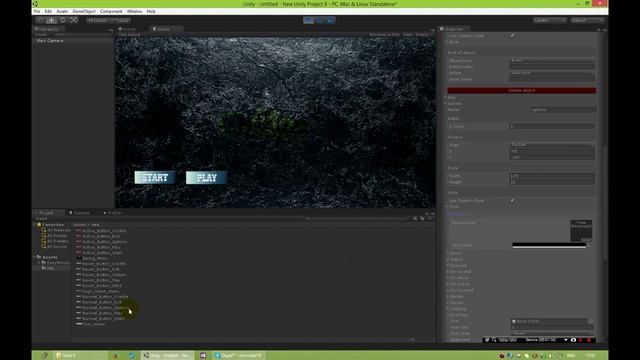This screenshot has height=360, width=640.
Task: Select the Hand tool in the toolbar
Action: click(x=40, y=20)
